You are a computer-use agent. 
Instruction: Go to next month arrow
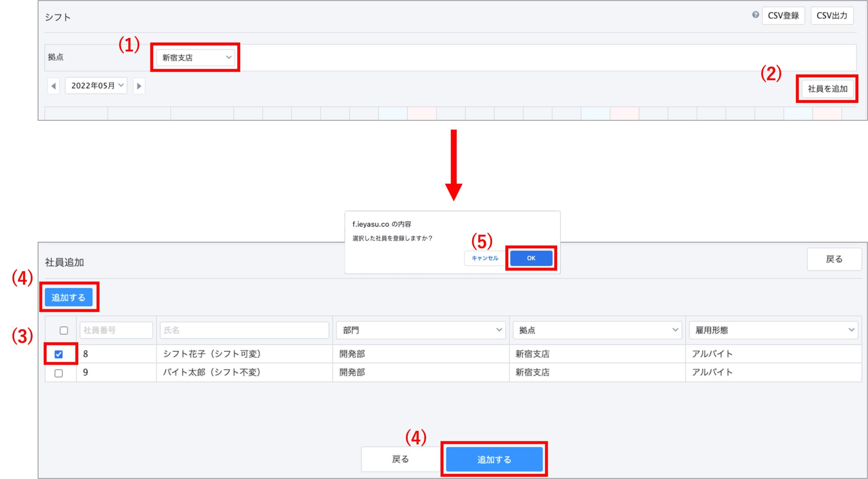pos(139,86)
